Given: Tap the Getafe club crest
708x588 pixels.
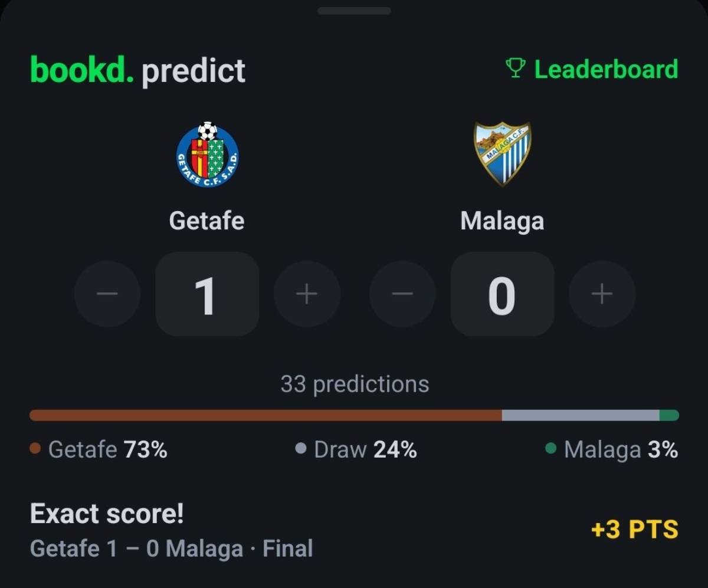Looking at the screenshot, I should pos(207,155).
